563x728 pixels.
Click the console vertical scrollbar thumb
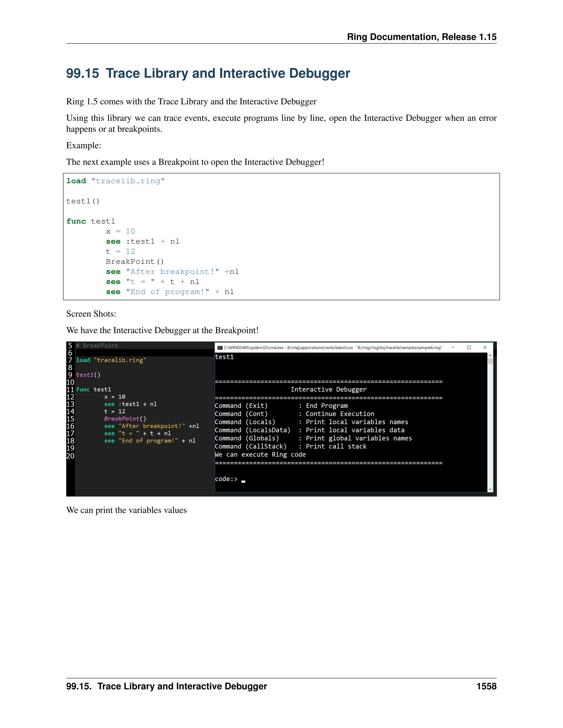coord(490,361)
